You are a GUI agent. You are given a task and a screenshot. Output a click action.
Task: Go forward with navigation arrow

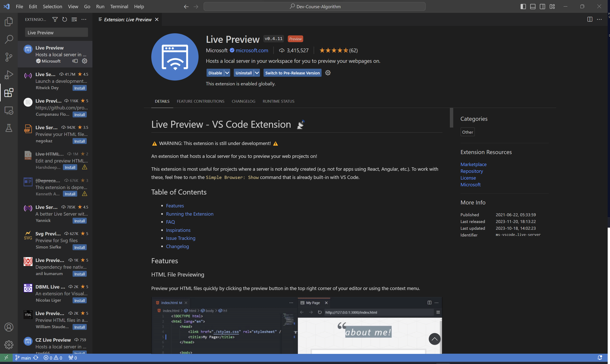tap(196, 7)
